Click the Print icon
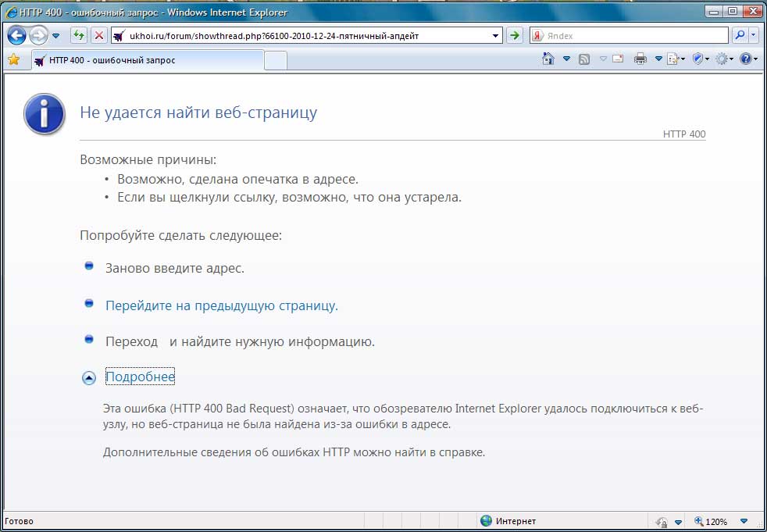 [x=640, y=59]
